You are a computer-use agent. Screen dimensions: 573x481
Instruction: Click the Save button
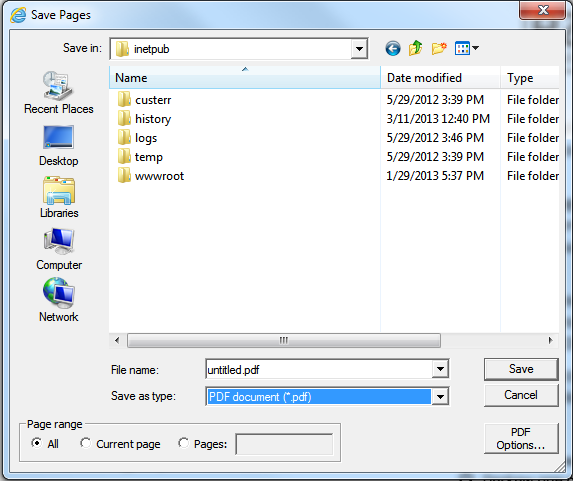521,369
